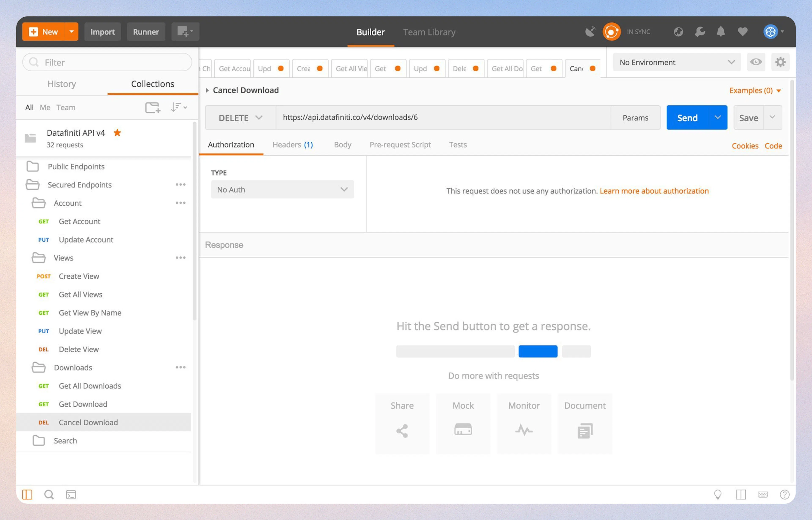Open the DELETE method dropdown
The width and height of the screenshot is (812, 520).
click(240, 117)
